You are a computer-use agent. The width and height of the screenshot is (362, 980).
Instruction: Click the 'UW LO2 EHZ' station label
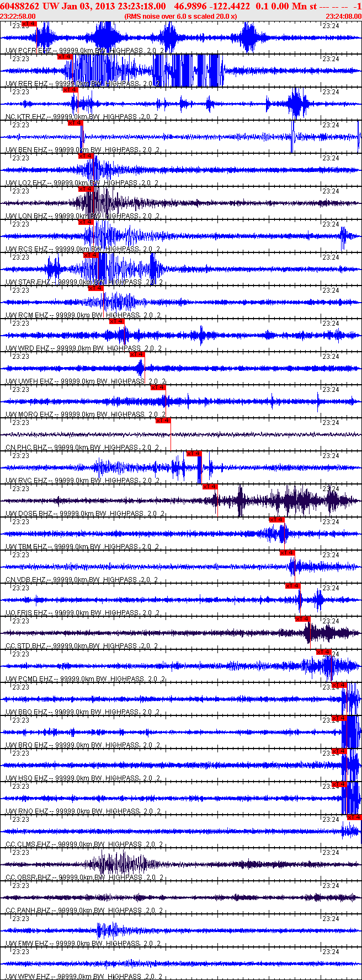[26, 183]
